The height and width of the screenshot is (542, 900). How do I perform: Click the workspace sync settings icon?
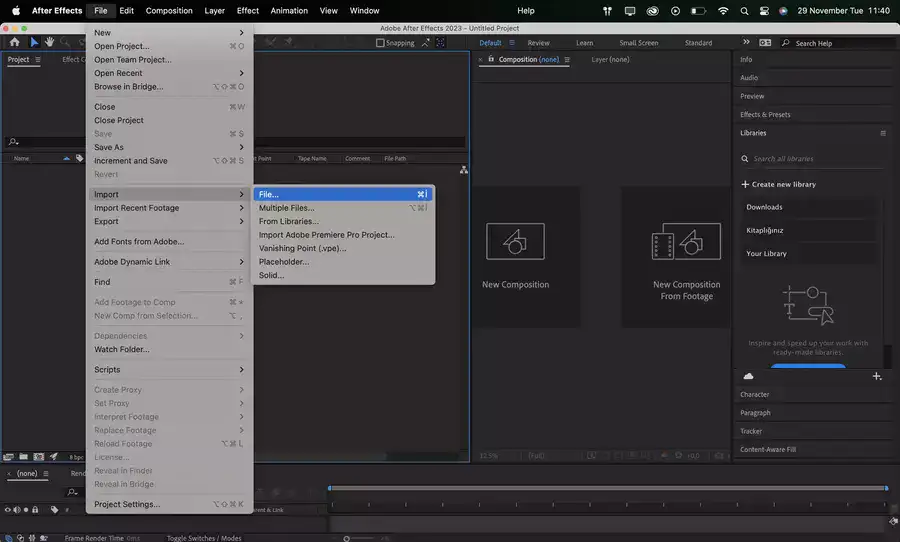(x=765, y=42)
